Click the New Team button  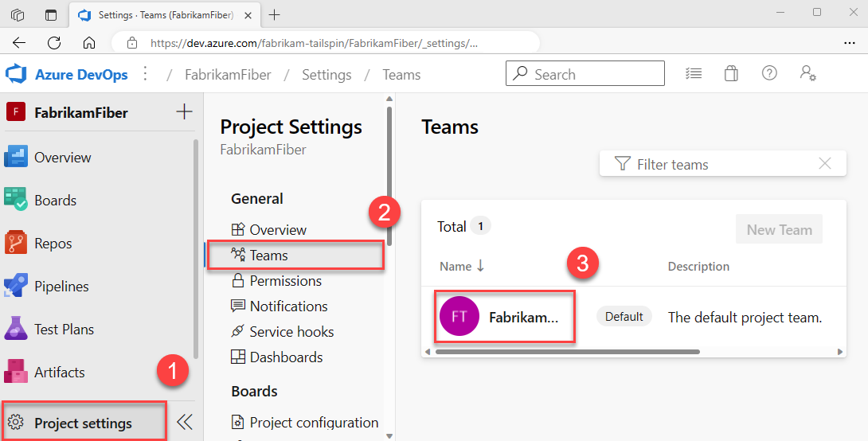779,230
